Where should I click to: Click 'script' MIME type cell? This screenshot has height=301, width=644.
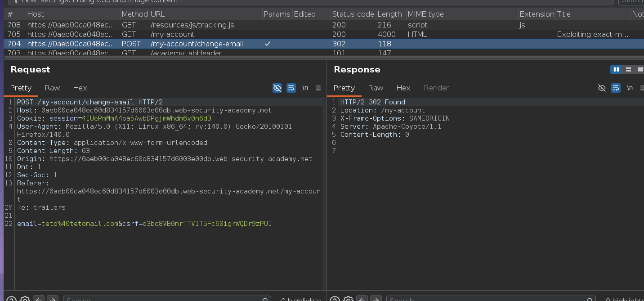pos(418,25)
